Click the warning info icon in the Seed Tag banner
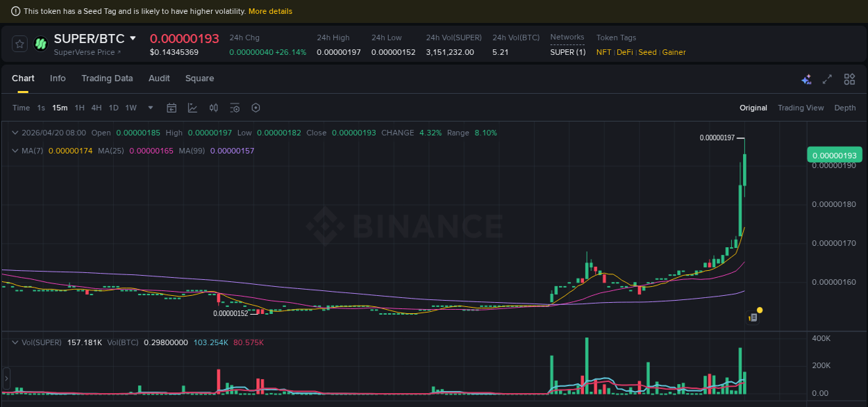The image size is (868, 407). point(15,11)
